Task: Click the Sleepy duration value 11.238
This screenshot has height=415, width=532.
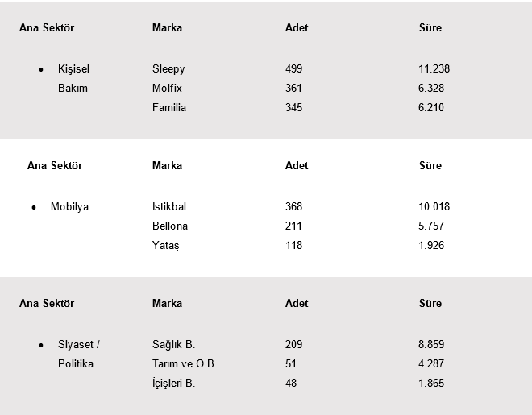Action: coord(434,68)
